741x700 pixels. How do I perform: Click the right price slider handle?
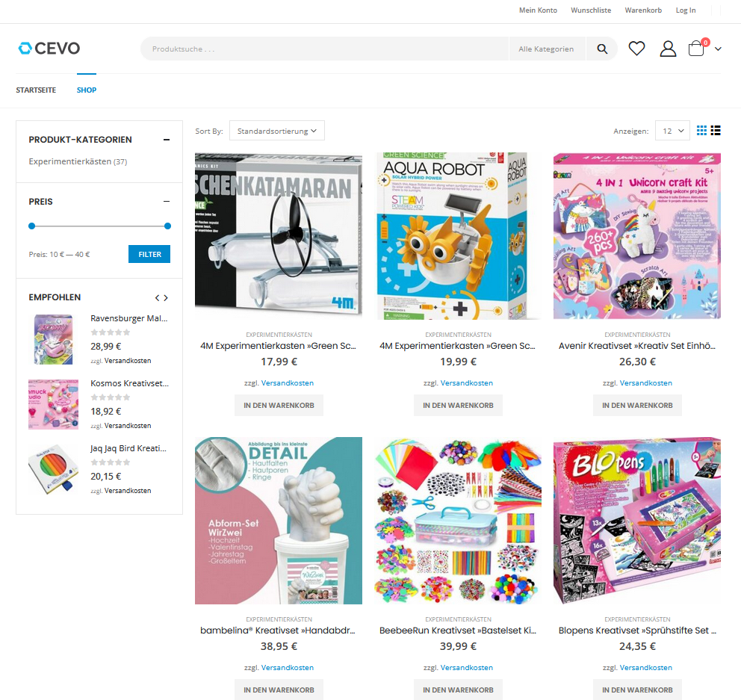168,226
